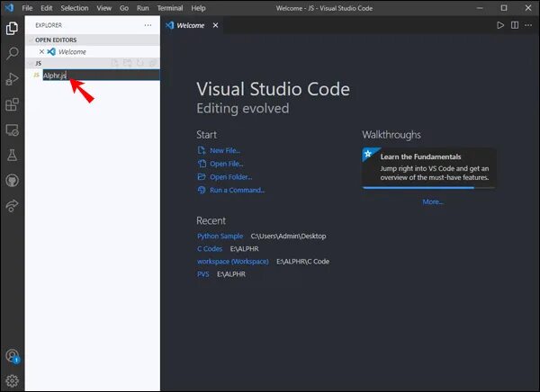Open the Run and Debug view
Image resolution: width=540 pixels, height=392 pixels.
(x=13, y=79)
